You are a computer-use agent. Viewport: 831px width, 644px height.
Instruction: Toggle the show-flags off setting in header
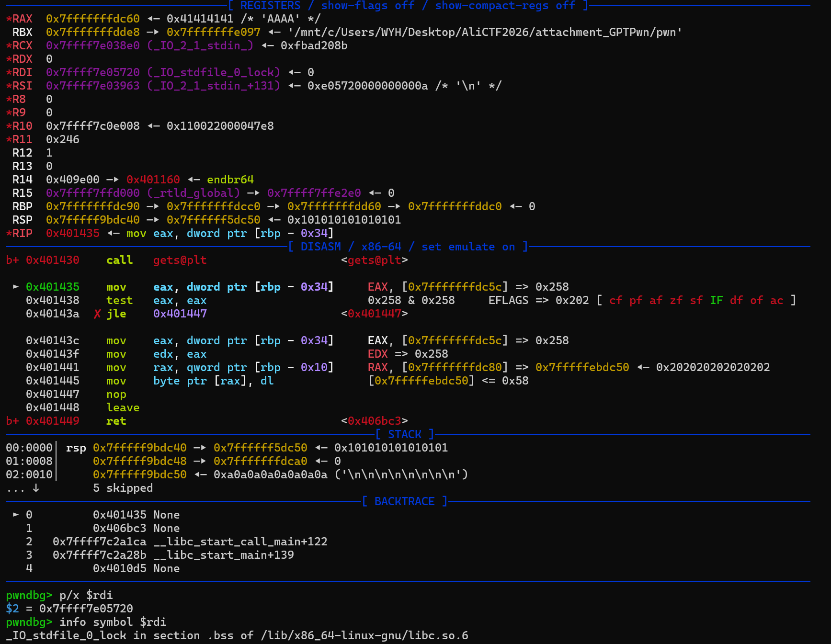[x=367, y=6]
